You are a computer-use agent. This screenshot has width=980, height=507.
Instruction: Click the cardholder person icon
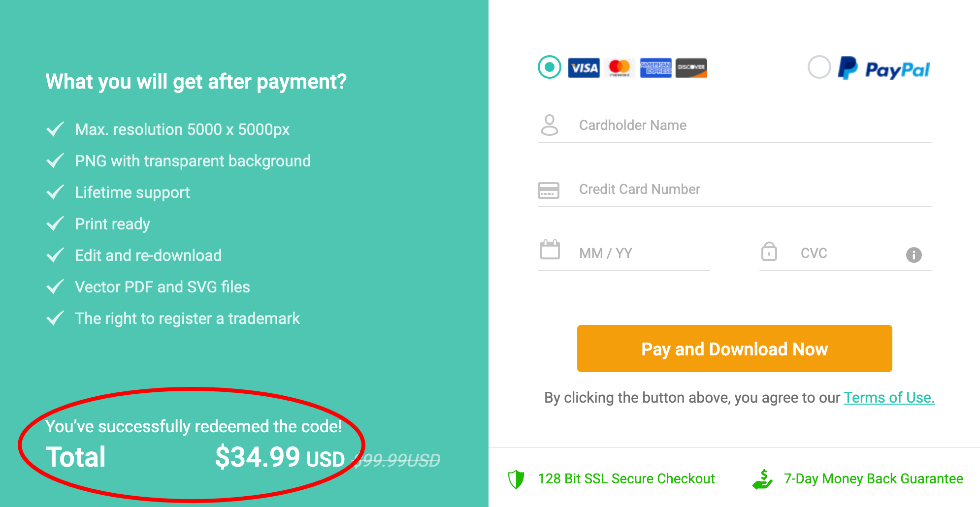pyautogui.click(x=549, y=125)
